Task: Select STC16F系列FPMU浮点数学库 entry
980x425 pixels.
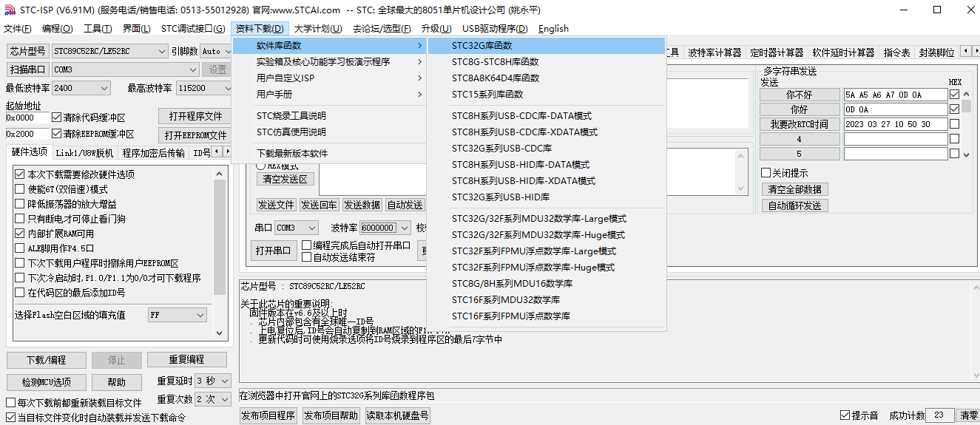Action: point(547,316)
